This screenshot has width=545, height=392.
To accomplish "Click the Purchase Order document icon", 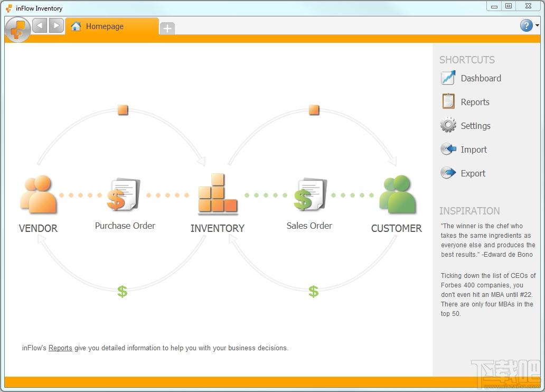I will [124, 195].
